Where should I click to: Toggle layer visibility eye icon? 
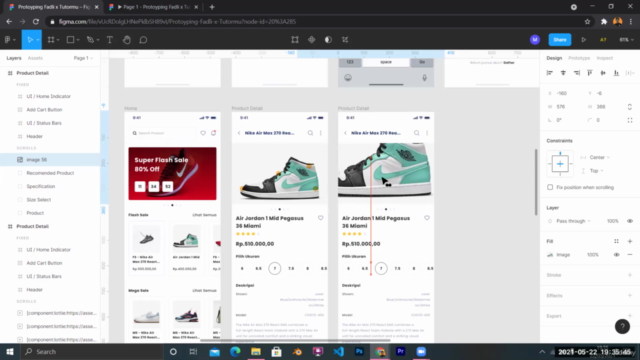pyautogui.click(x=630, y=221)
